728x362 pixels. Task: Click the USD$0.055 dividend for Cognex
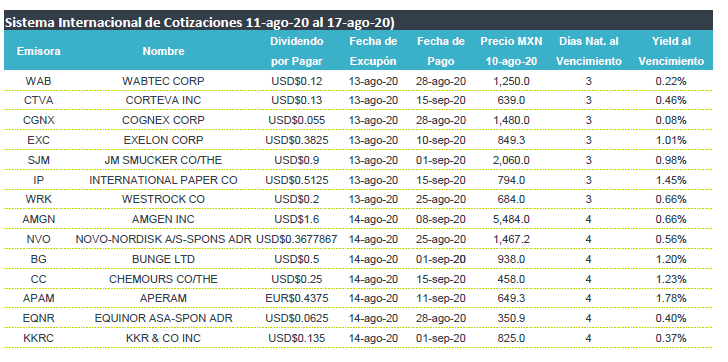297,120
